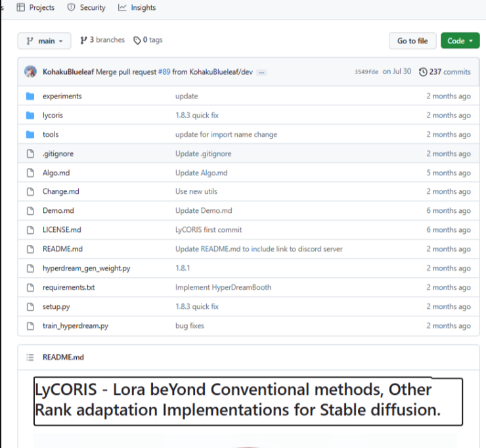Open the .gitignore file
Viewport: 486px width, 448px height.
click(58, 154)
